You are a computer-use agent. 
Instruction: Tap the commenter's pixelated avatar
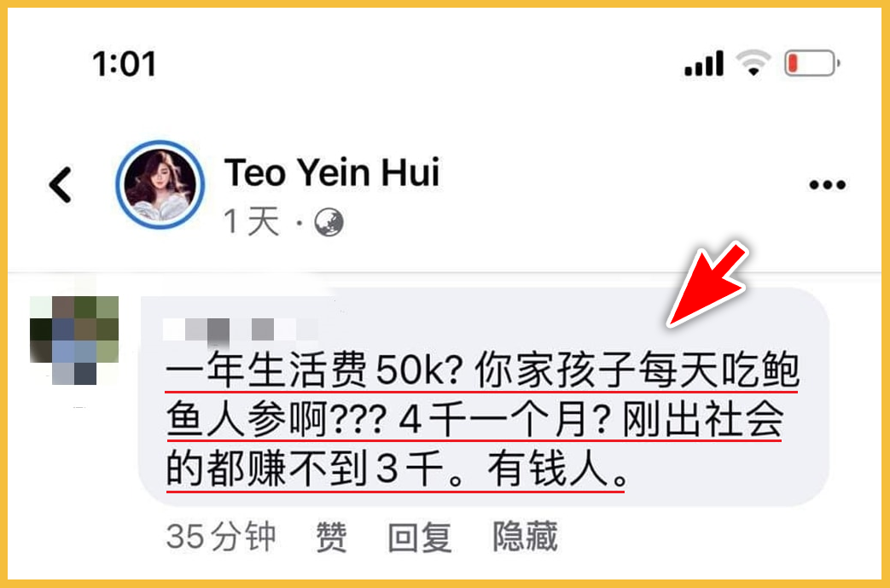74,340
